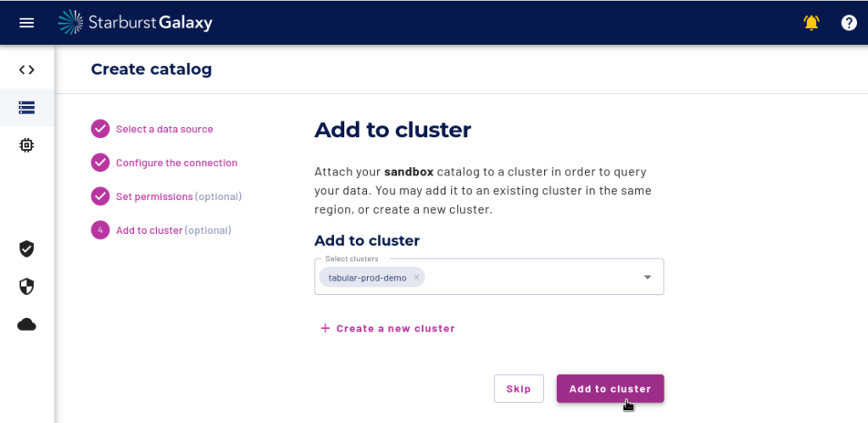Click the Starburst Galaxy logo
The width and height of the screenshot is (868, 423).
point(135,22)
